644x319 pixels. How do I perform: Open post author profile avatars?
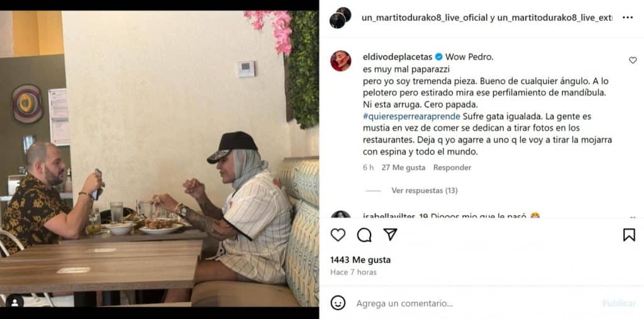pos(340,18)
